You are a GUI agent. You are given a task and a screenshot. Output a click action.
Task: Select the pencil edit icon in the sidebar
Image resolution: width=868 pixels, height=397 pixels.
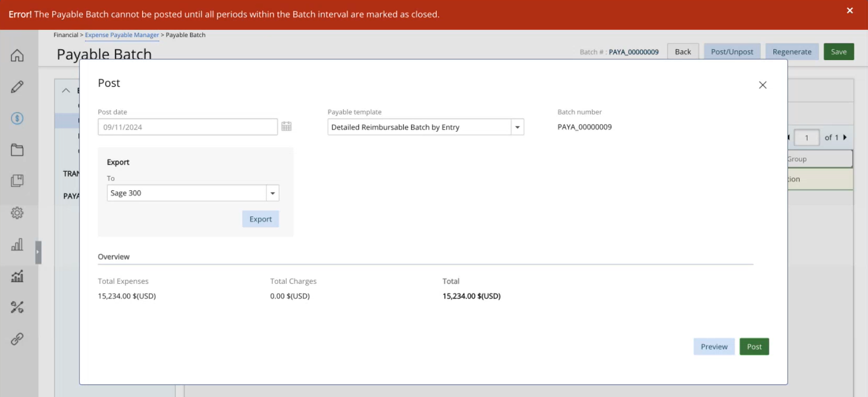tap(17, 87)
